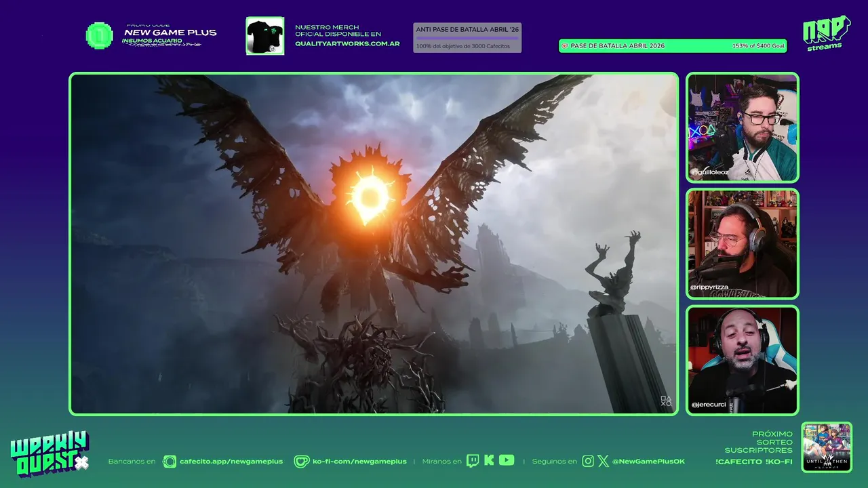Click '100% del objetivo de 3000 Cafecitos'
Viewport: 868px width, 488px height.
[463, 46]
